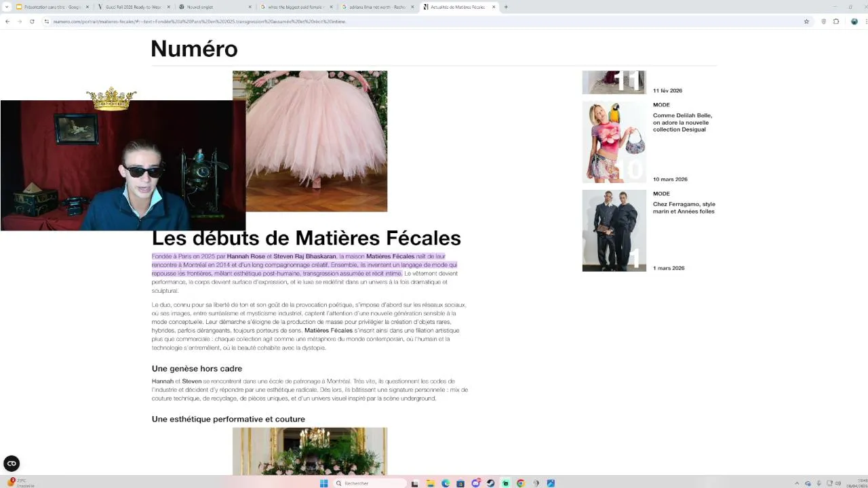Image resolution: width=868 pixels, height=488 pixels.
Task: Click the taskbar Rechercher search box
Action: tap(370, 483)
